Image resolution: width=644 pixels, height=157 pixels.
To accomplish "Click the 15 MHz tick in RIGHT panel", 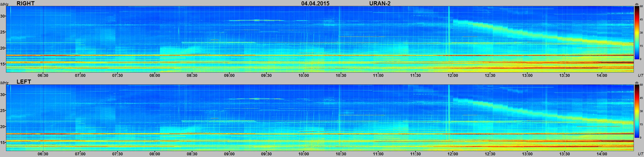I will [3, 64].
